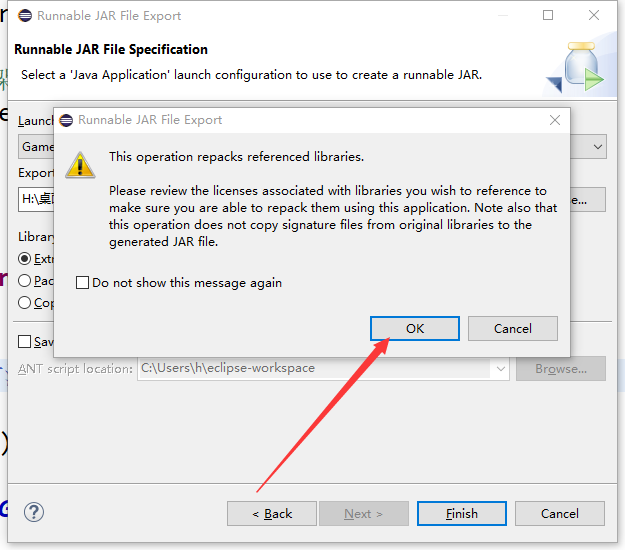Click the ANT script Browse button
The image size is (625, 550).
(x=561, y=369)
